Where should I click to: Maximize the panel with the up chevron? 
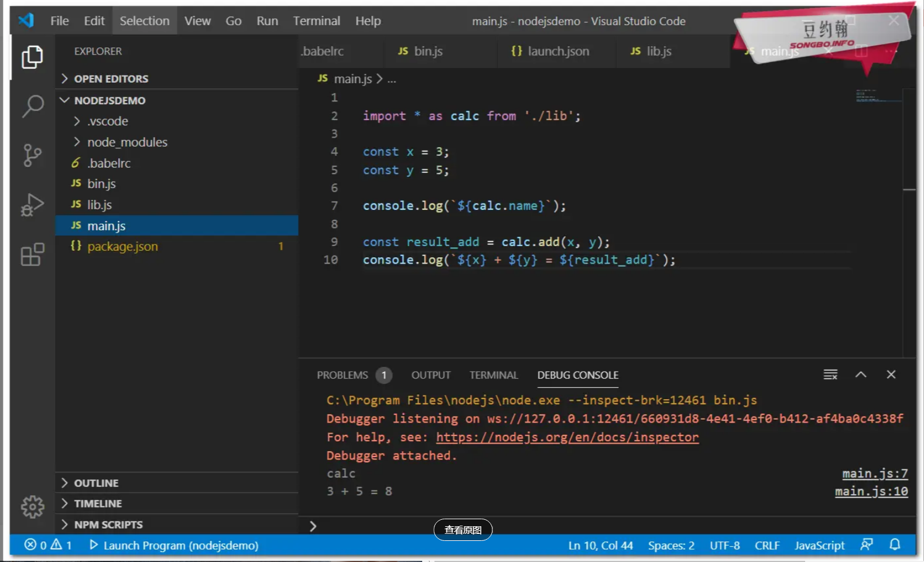point(861,374)
